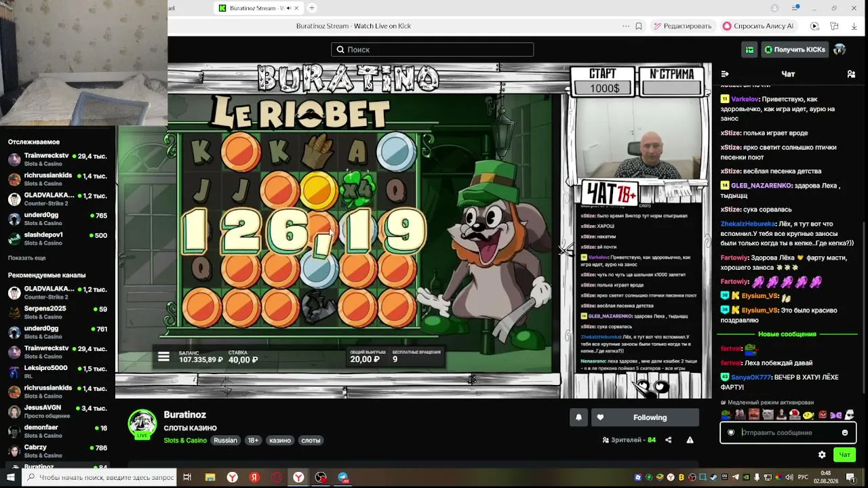
Task: Open slashdepov1 followed channel
Action: (58, 238)
